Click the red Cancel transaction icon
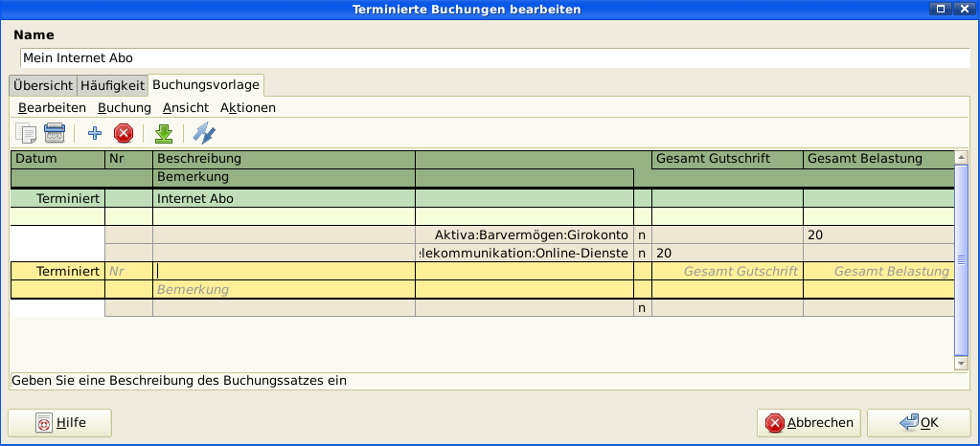This screenshot has width=980, height=446. (123, 133)
